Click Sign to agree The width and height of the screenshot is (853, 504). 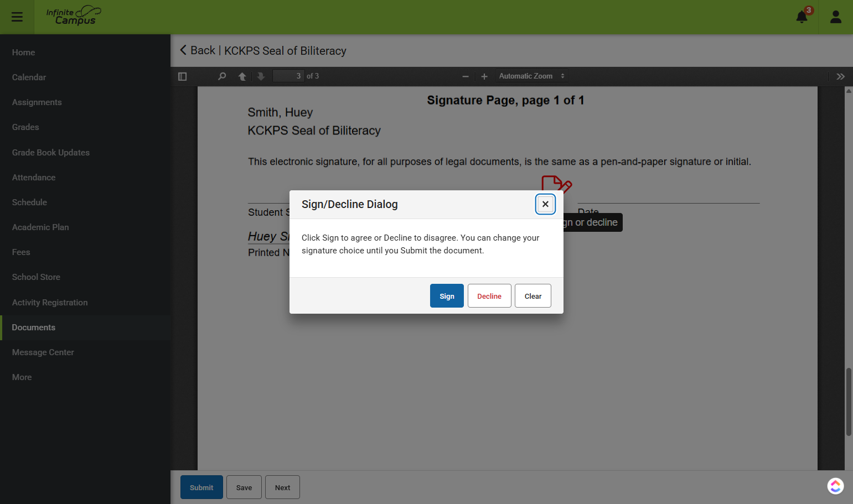(447, 296)
